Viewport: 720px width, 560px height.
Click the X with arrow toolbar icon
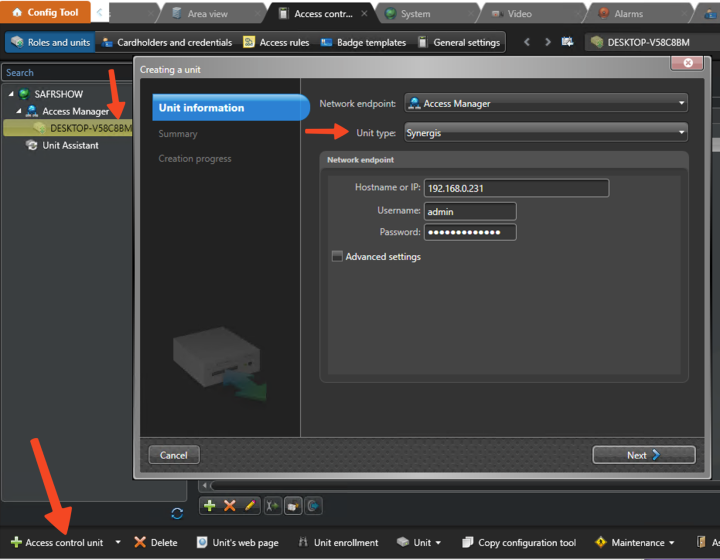272,506
